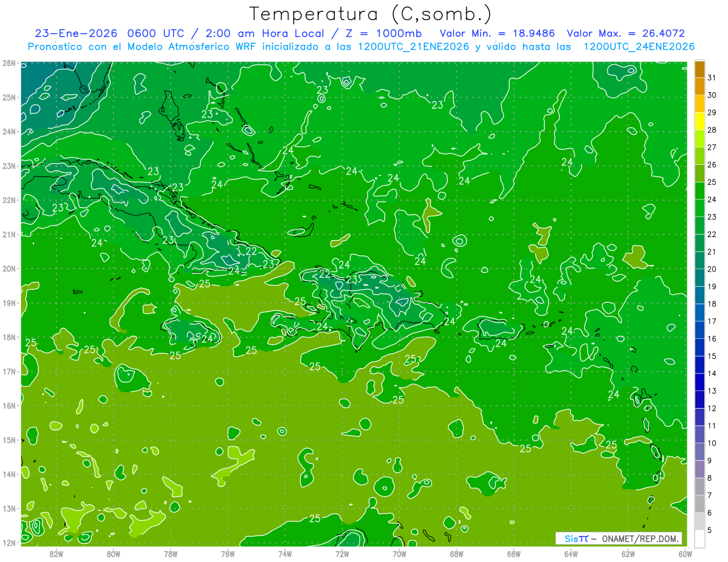
Task: Click the 60W longitude axis label
Action: [x=685, y=554]
